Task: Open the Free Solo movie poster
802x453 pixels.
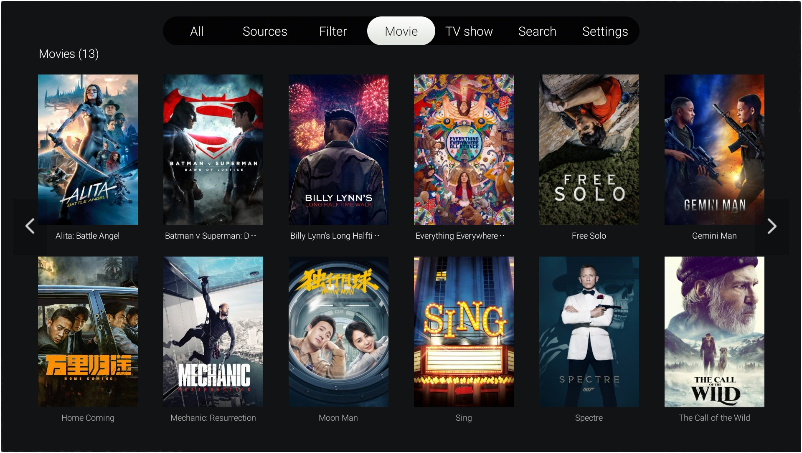Action: (589, 149)
